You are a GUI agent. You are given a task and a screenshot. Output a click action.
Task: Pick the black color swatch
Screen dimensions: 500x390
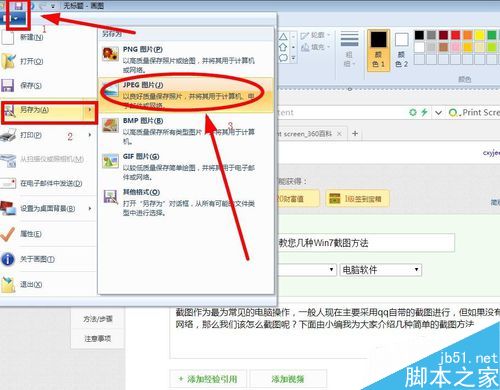419,35
